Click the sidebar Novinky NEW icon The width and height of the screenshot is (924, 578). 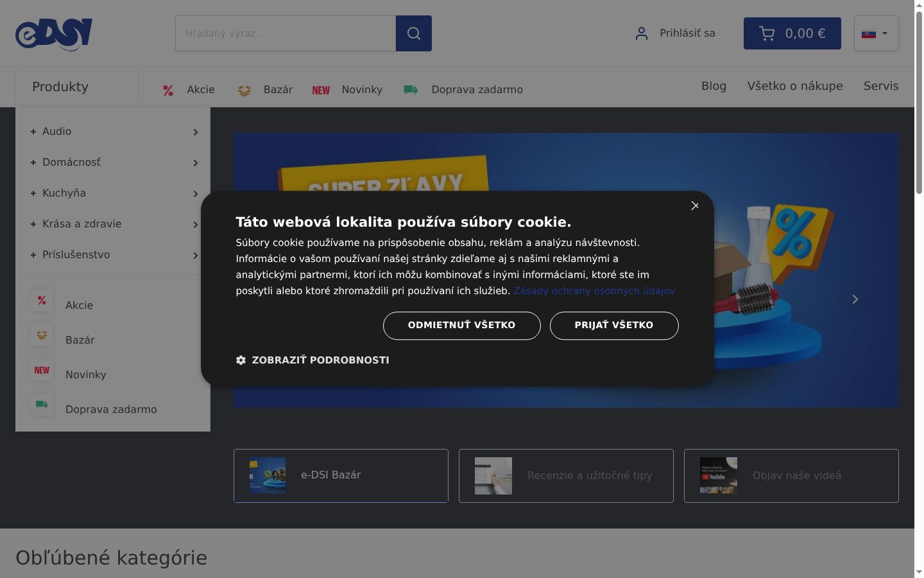tap(42, 370)
